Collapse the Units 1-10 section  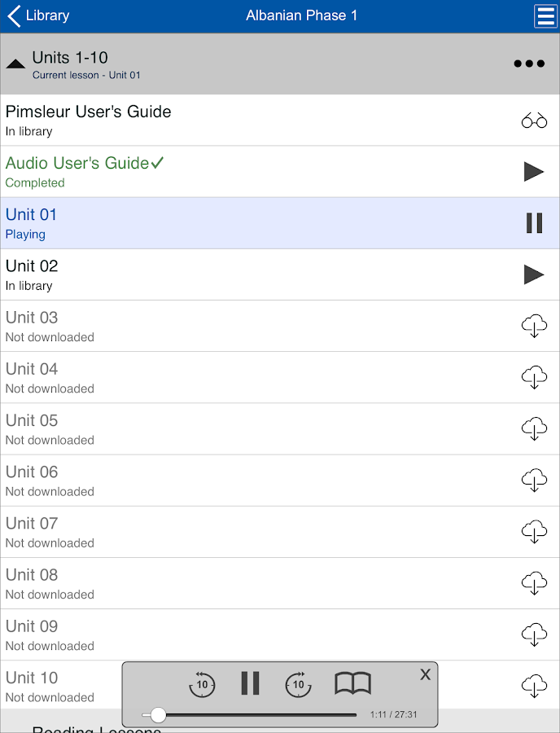(15, 64)
